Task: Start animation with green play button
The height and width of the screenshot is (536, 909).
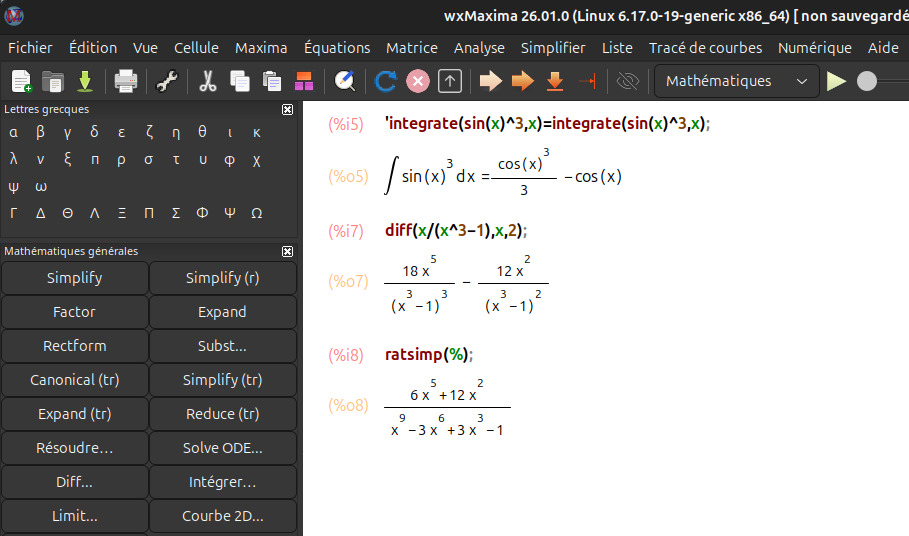Action: tap(837, 81)
